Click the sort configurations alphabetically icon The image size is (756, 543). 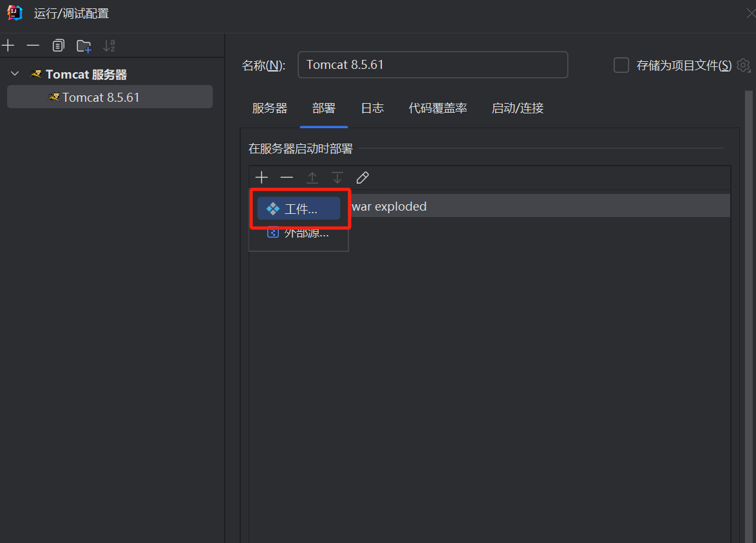109,46
